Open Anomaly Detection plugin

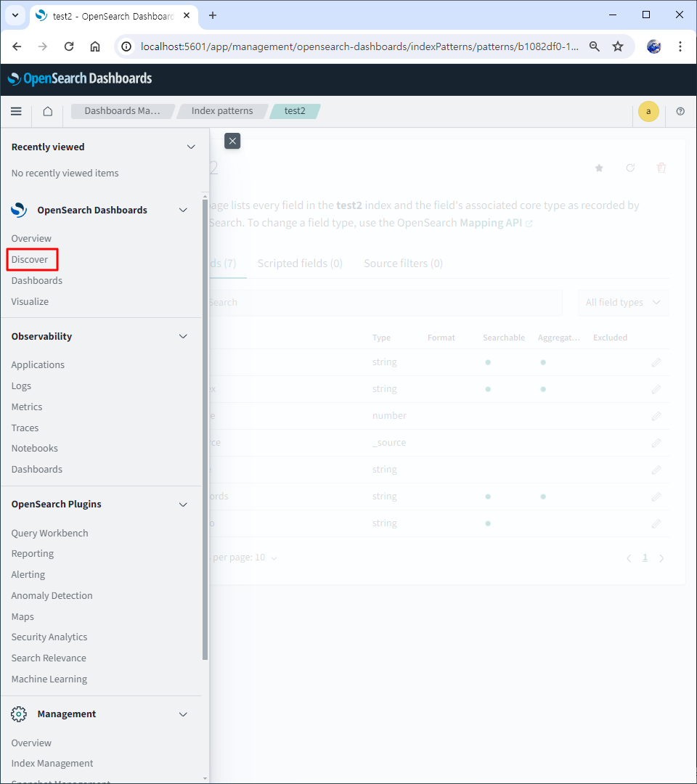[x=52, y=595]
